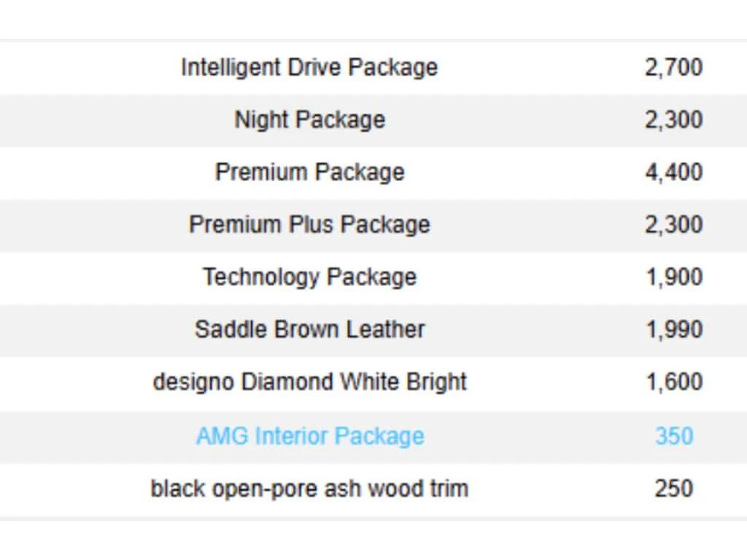This screenshot has height=560, width=747.
Task: Open the highlighted AMG Interior Package link
Action: tap(310, 436)
